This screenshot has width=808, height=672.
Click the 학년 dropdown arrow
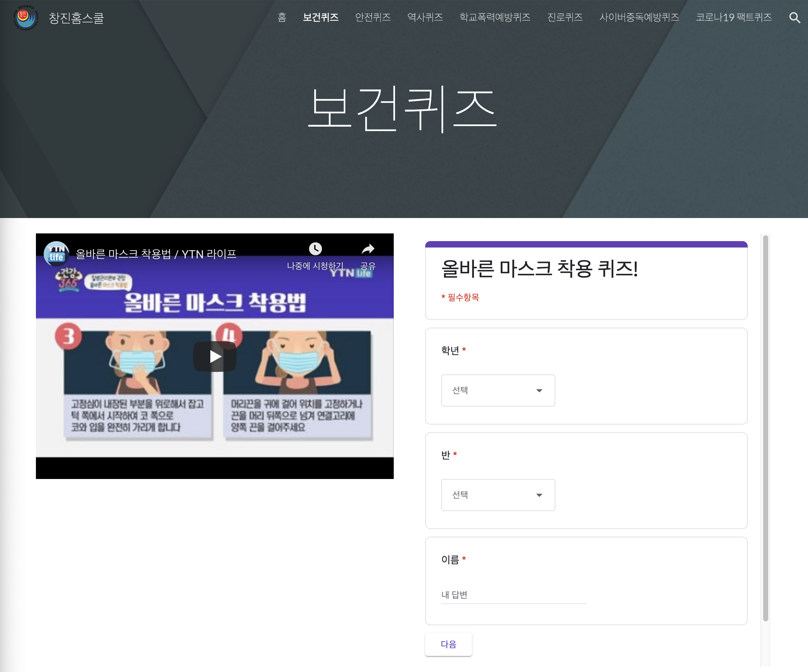[539, 391]
